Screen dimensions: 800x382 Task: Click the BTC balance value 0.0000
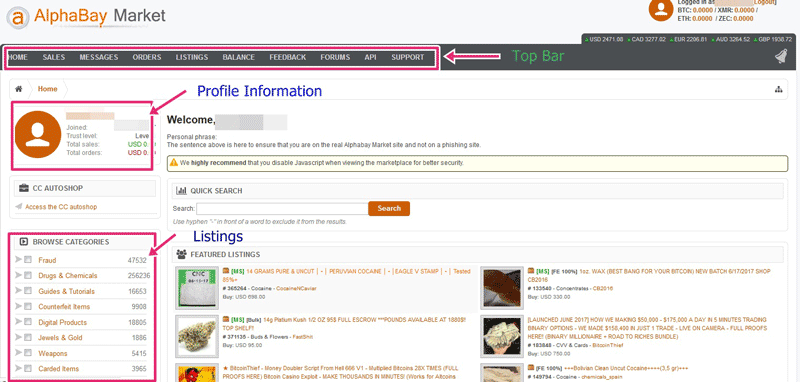pyautogui.click(x=703, y=10)
